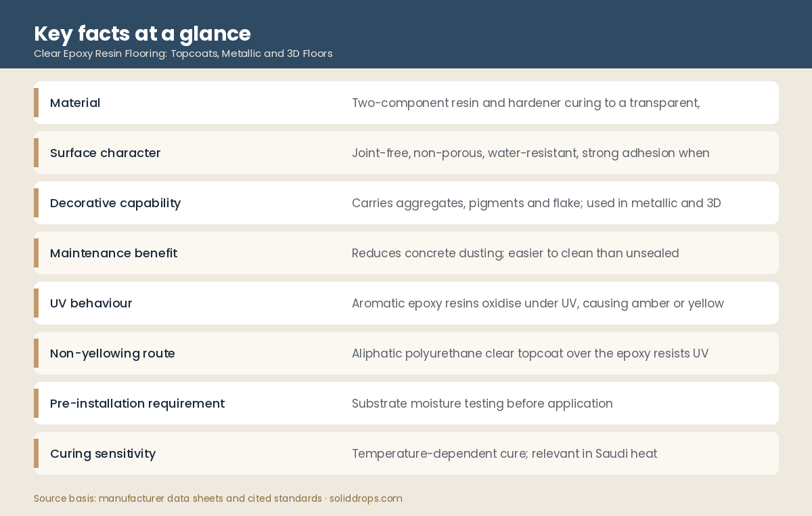The width and height of the screenshot is (812, 516).
Task: Select the aggregates, pigments and flake text
Action: [537, 203]
